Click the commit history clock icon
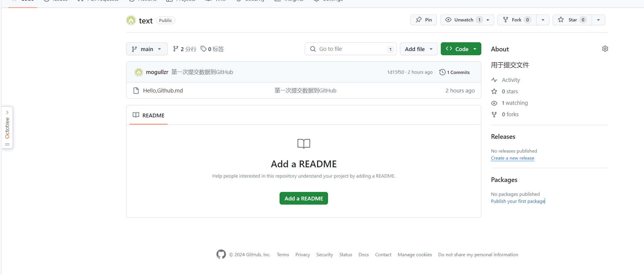The image size is (644, 275). 442,72
